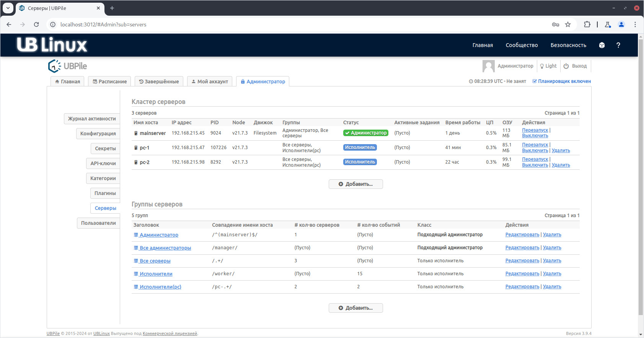Click Исполнитель status badge for pc-1
This screenshot has height=338, width=644.
[360, 148]
